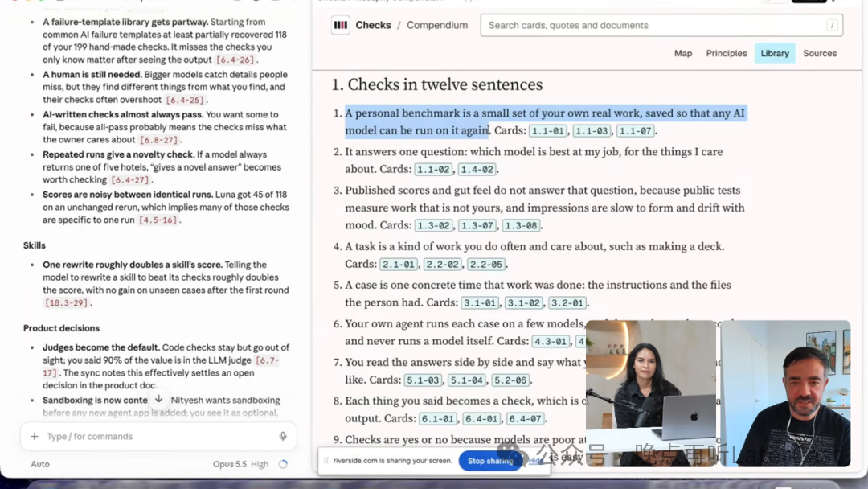Focus the search cards and quotes field
The height and width of the screenshot is (489, 868).
[x=661, y=26]
